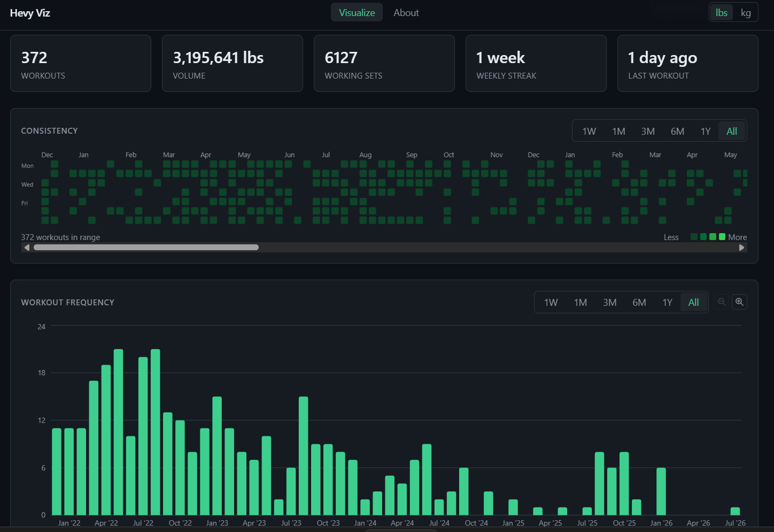Click the Less legend label
The height and width of the screenshot is (532, 774).
671,237
